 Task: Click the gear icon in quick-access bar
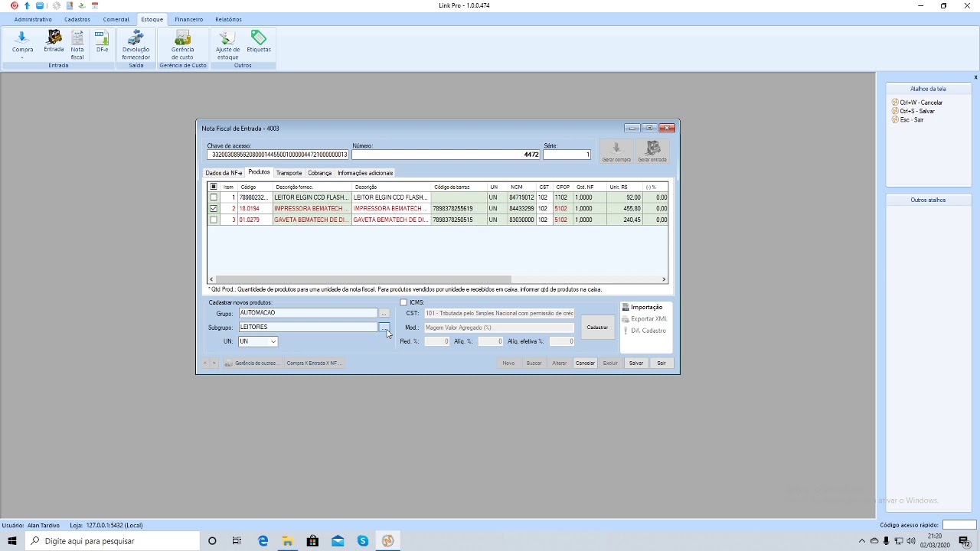tap(56, 5)
